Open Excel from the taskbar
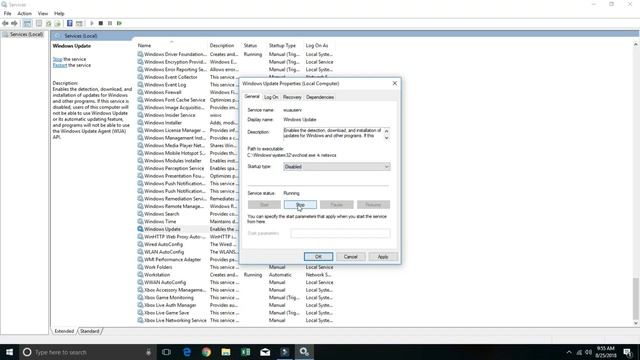This screenshot has width=640, height=360. [245, 352]
